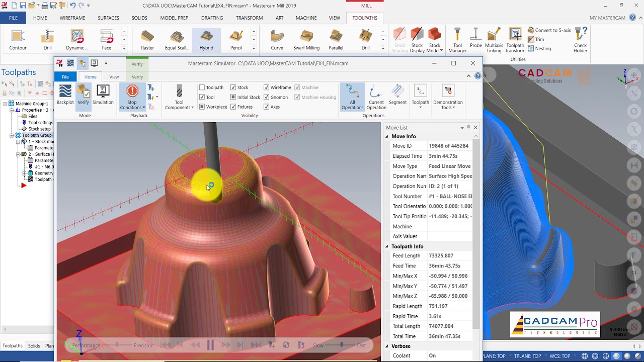Open the WIREFRAME ribbon tab

[x=72, y=18]
